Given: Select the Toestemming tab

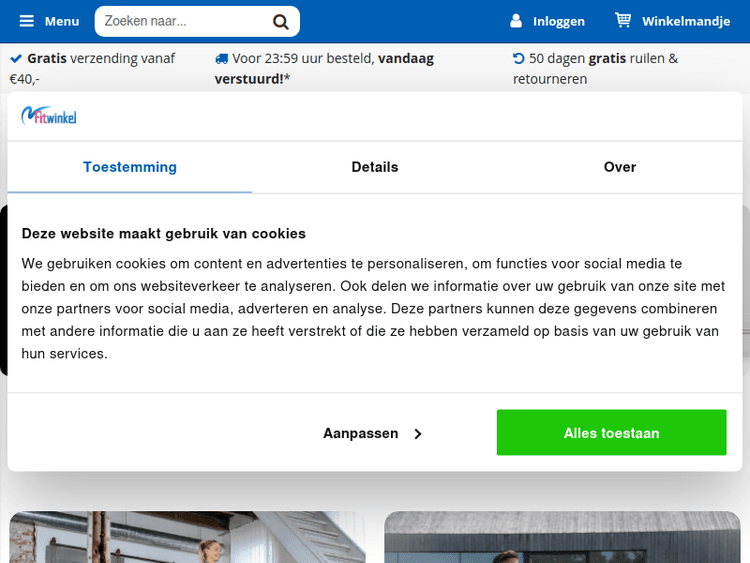Looking at the screenshot, I should [130, 167].
